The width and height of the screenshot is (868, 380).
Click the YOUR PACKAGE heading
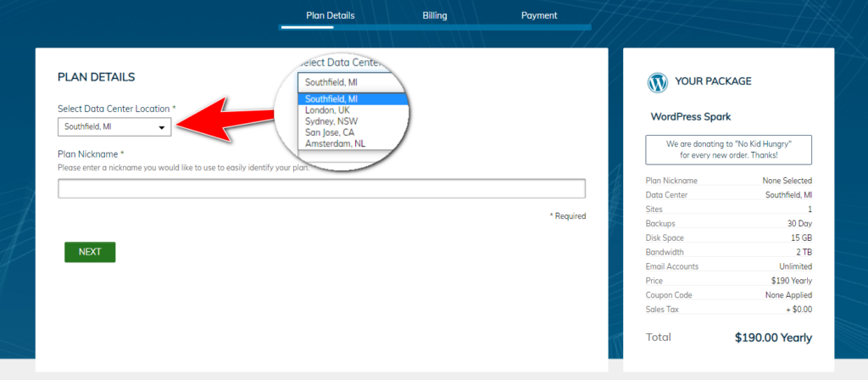coord(713,81)
